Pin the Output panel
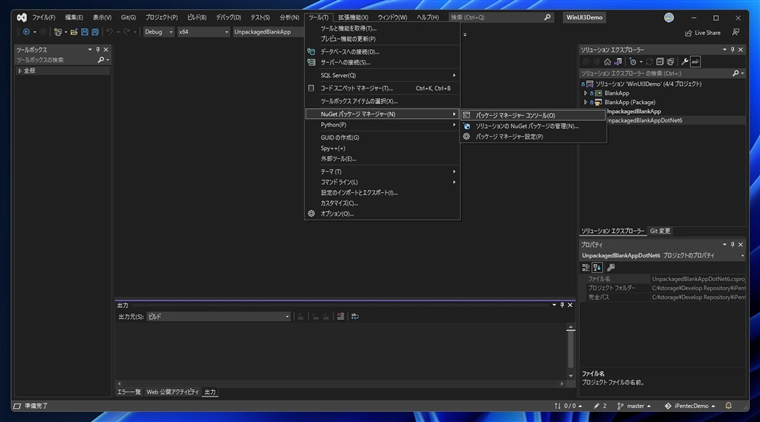 click(x=562, y=305)
